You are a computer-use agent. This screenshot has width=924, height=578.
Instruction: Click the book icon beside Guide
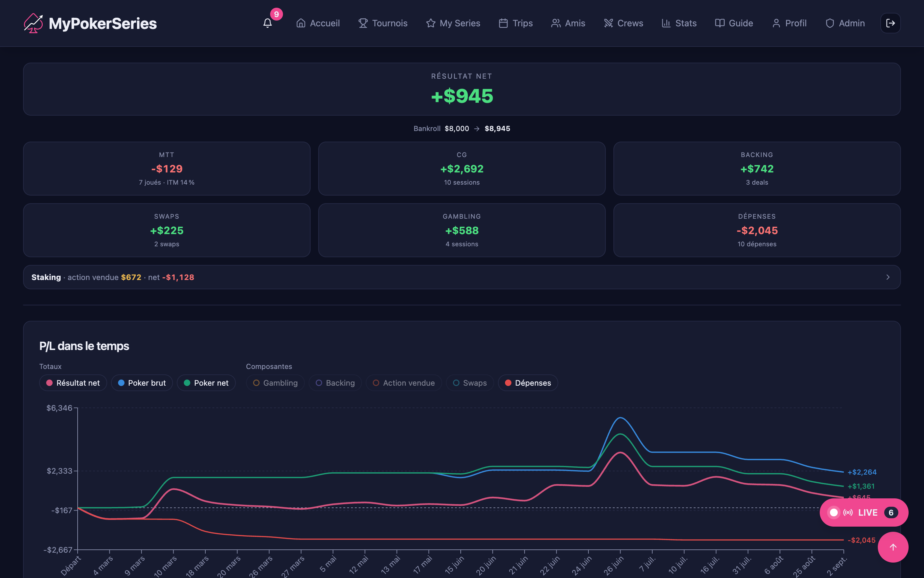[720, 23]
